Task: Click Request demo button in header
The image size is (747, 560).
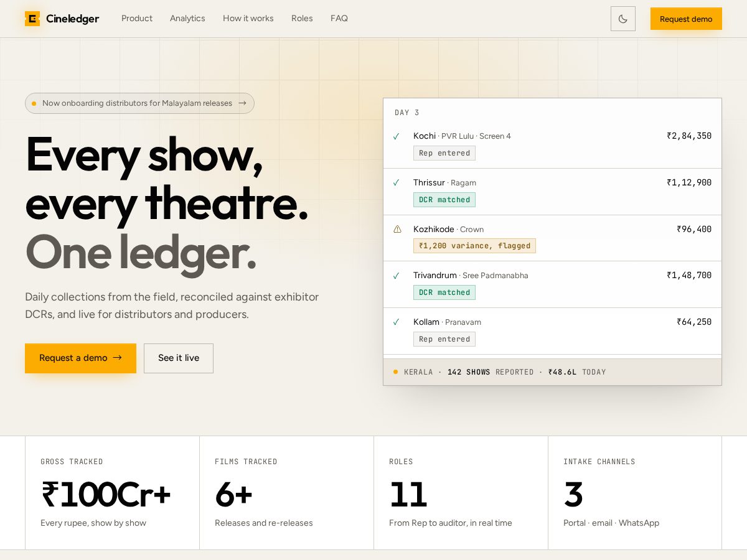Action: pyautogui.click(x=686, y=19)
